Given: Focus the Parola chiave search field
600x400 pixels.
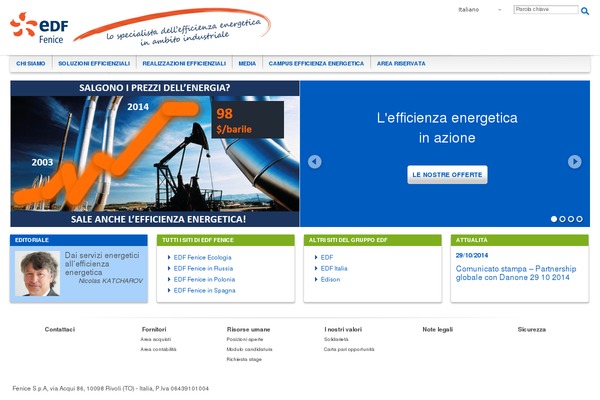Looking at the screenshot, I should [546, 9].
